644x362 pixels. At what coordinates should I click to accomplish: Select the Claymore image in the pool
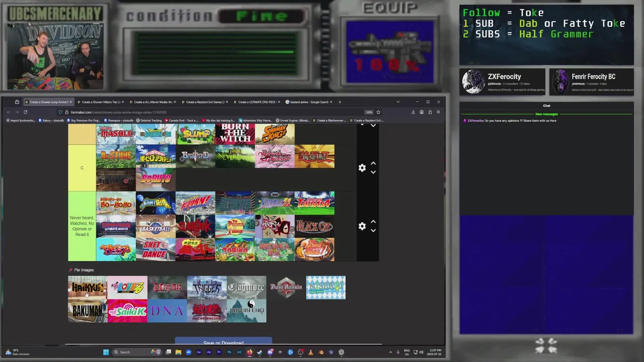click(247, 287)
